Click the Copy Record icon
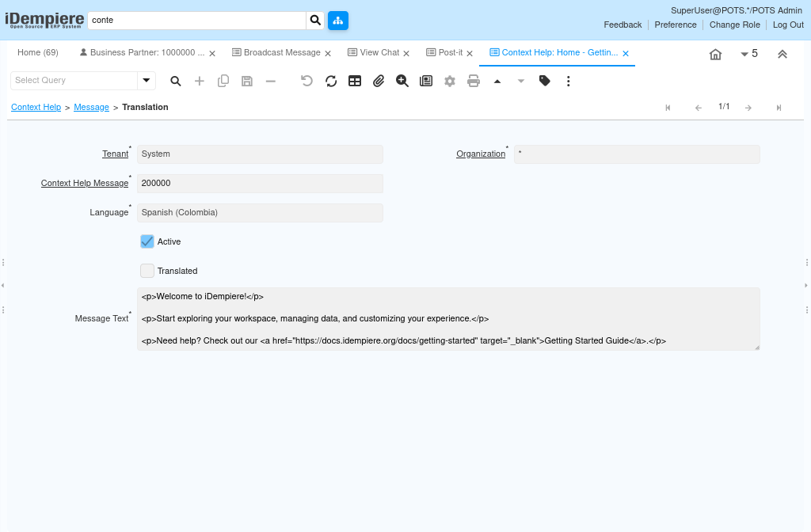This screenshot has height=532, width=811. (223, 82)
